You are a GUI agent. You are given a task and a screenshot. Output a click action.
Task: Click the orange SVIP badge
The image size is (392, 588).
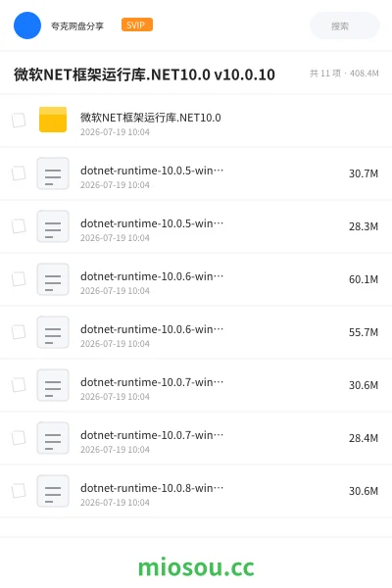pyautogui.click(x=137, y=24)
